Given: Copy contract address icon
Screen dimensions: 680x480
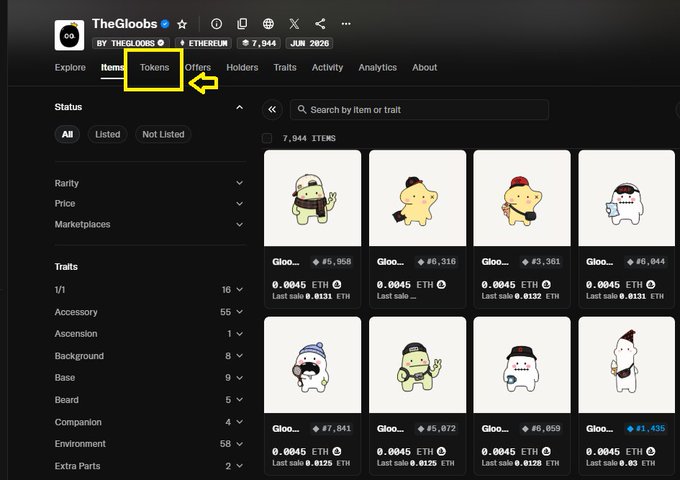Looking at the screenshot, I should click(x=242, y=24).
